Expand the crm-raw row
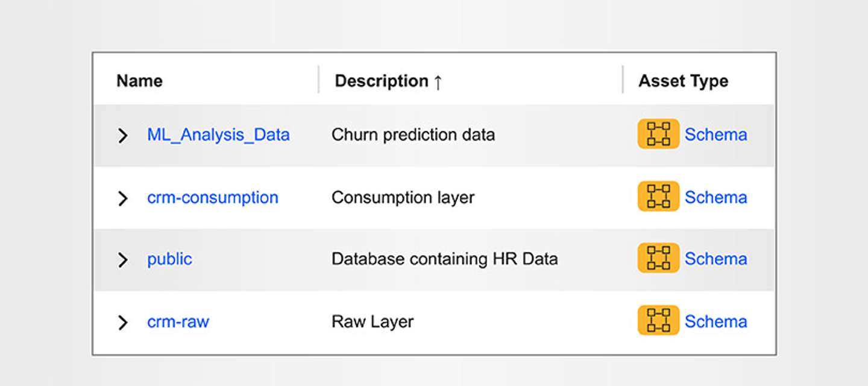 (x=123, y=322)
